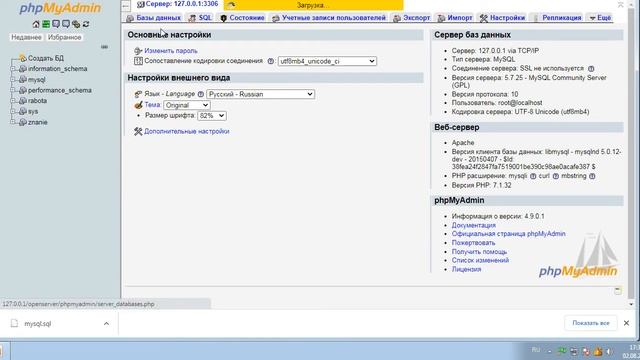Click the information_schema database icon
The image size is (640, 360).
23,69
